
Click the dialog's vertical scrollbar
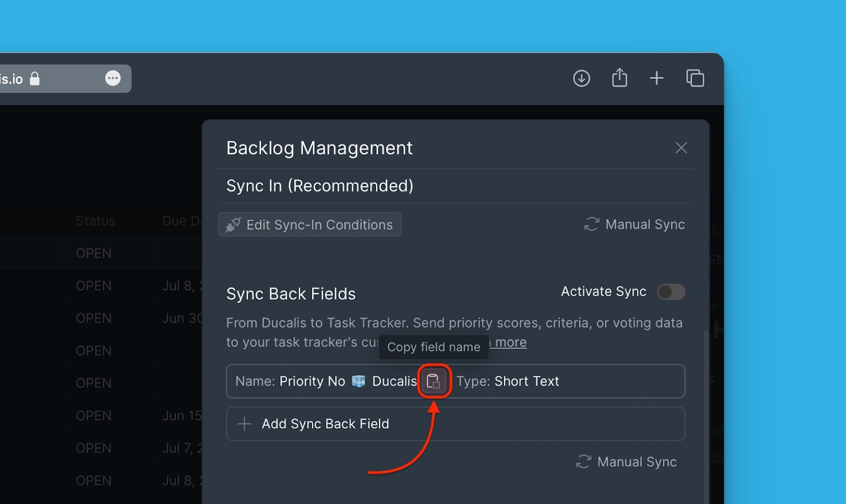coord(705,416)
